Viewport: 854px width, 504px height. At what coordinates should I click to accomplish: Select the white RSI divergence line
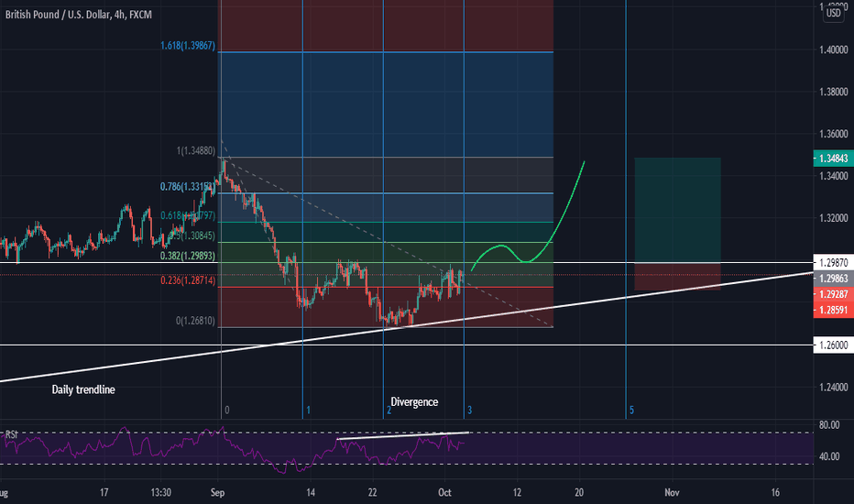[403, 436]
